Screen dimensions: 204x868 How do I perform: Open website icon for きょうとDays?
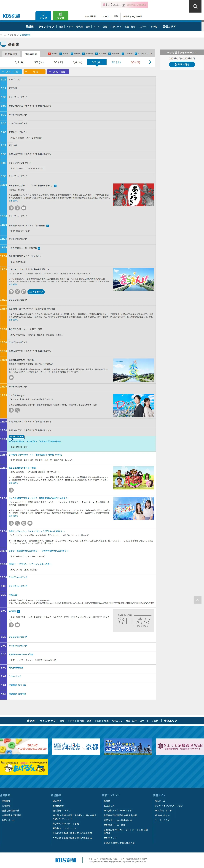point(11,410)
